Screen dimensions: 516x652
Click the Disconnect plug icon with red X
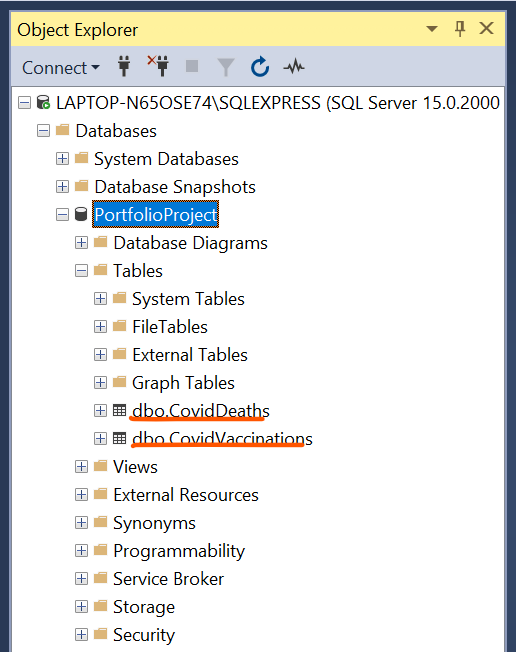pos(158,66)
